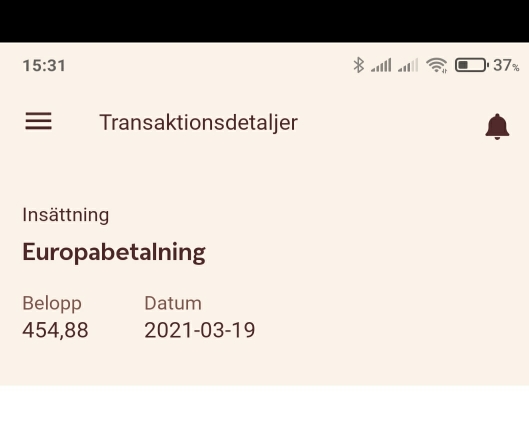The image size is (529, 435).
Task: Tap the 37% battery percentage
Action: 506,65
